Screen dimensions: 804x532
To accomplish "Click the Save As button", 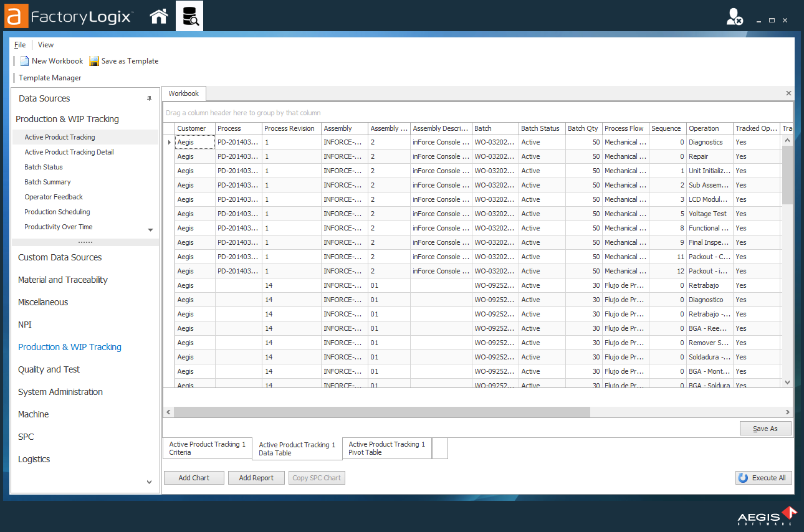I will point(765,428).
